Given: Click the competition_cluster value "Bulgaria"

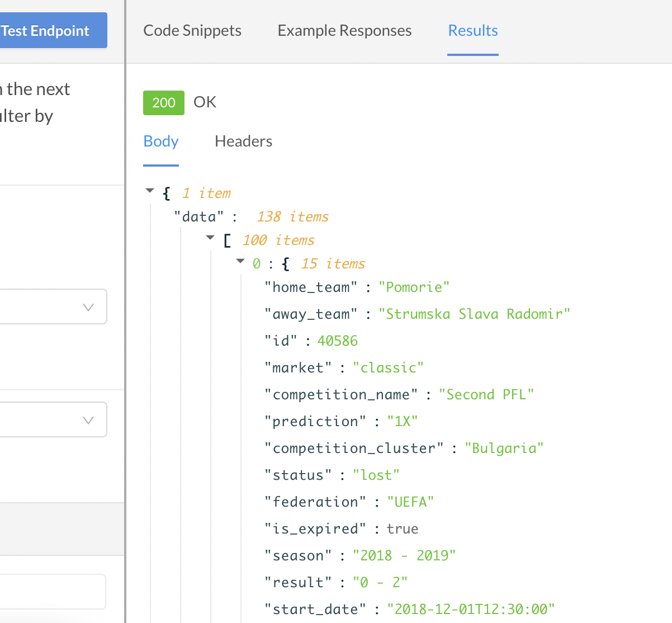Looking at the screenshot, I should 504,449.
